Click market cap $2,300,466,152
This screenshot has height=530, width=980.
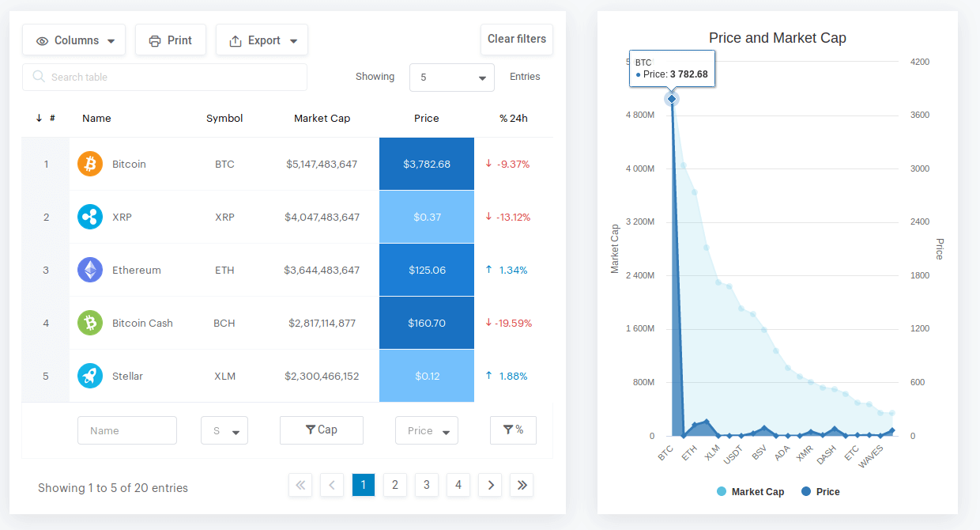point(322,376)
